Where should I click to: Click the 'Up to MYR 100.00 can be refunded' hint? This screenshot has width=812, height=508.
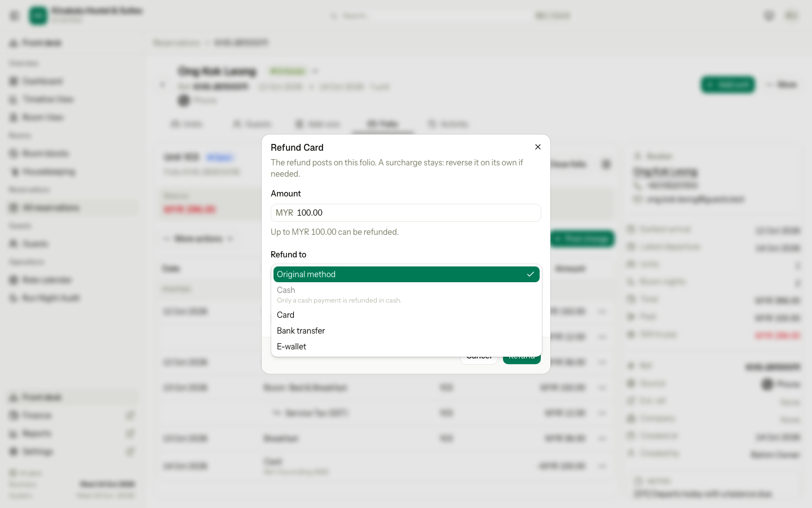coord(335,232)
